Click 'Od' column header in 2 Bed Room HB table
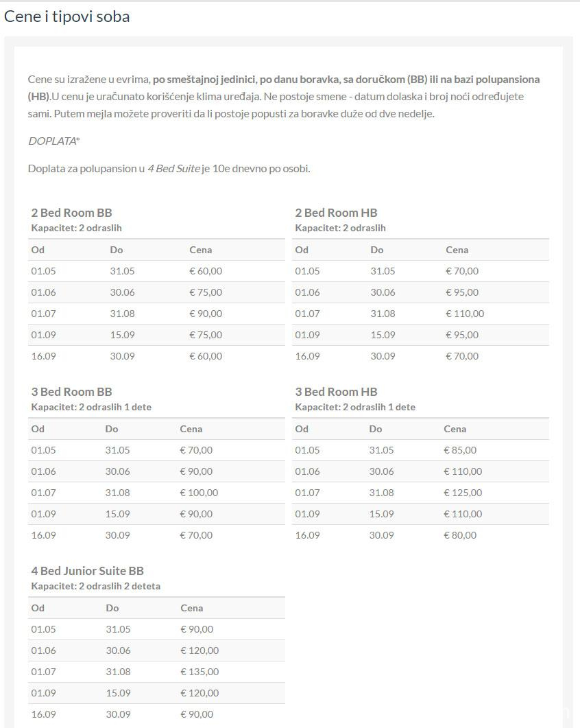The width and height of the screenshot is (580, 728). pyautogui.click(x=302, y=250)
